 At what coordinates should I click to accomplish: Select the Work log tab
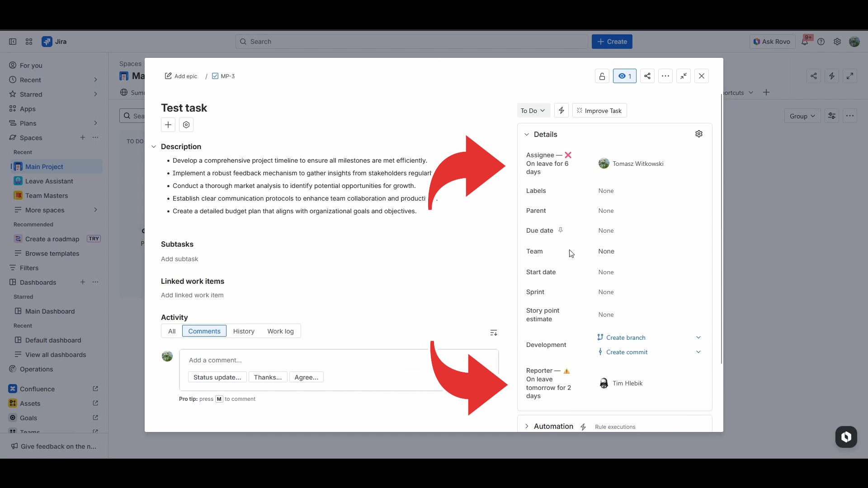280,331
